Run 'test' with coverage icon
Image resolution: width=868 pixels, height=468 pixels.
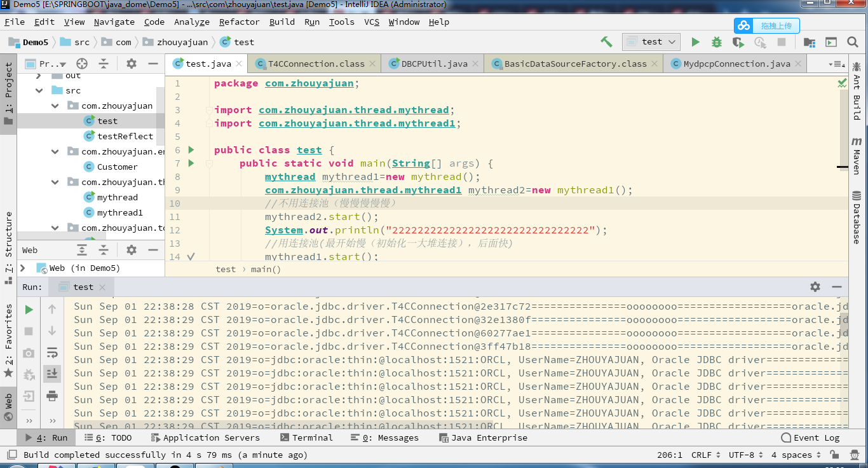point(738,42)
